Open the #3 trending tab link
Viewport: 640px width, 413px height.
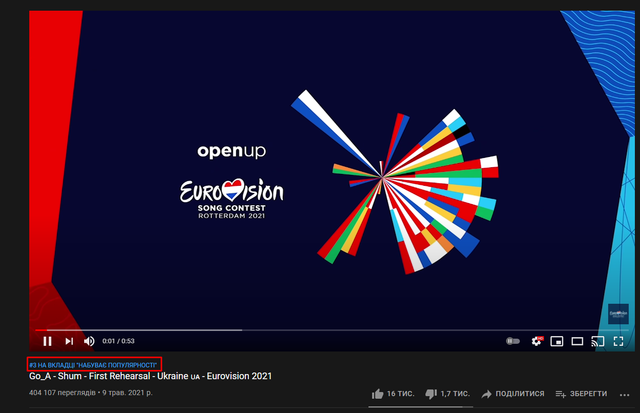(x=93, y=365)
